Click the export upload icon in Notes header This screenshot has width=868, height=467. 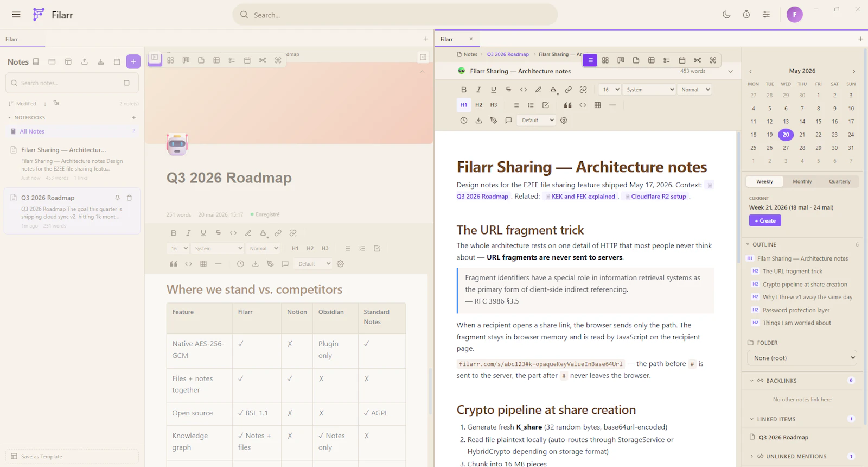pyautogui.click(x=85, y=62)
